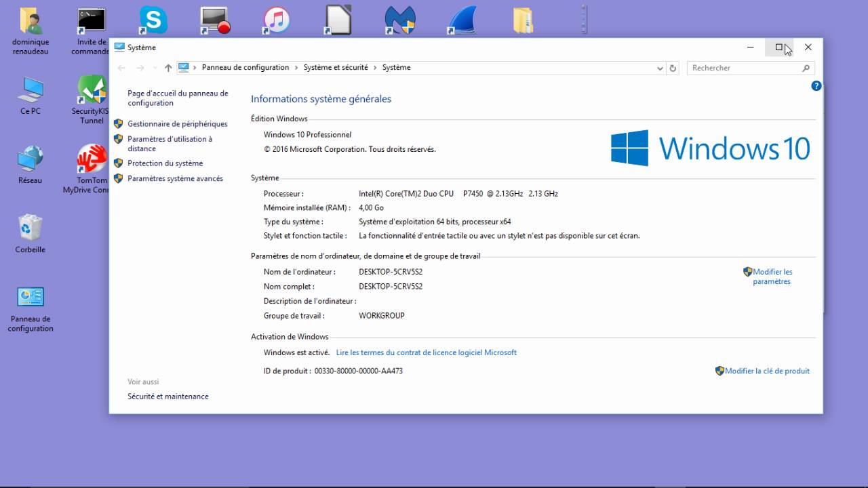Click the Système d'exploitation 64 bits text
Image resolution: width=868 pixels, height=488 pixels.
click(435, 222)
